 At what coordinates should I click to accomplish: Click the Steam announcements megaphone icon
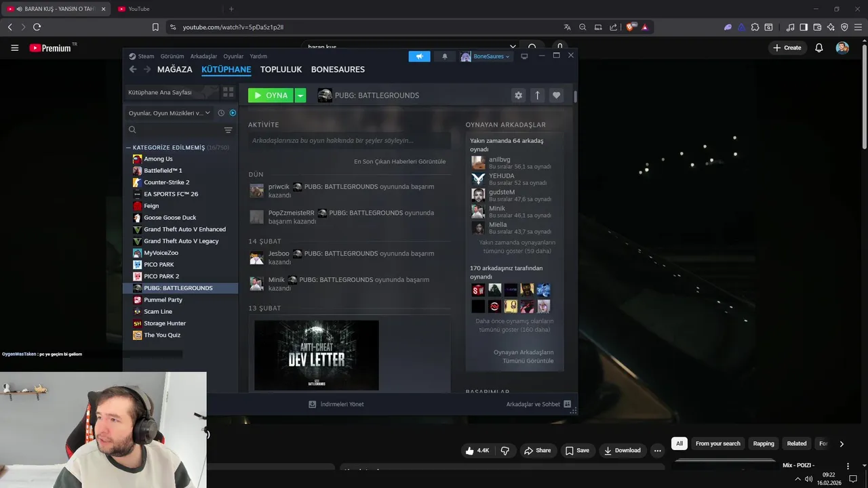tap(419, 56)
